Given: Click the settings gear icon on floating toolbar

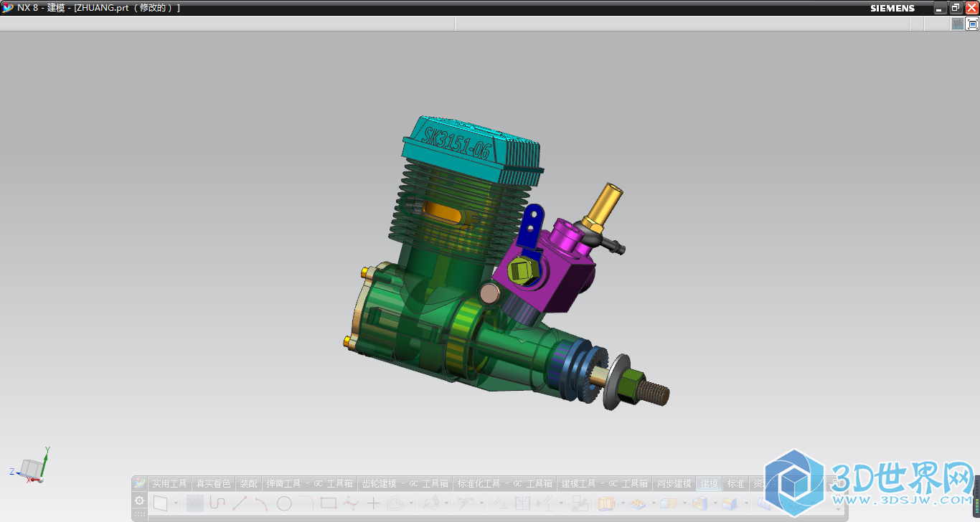Looking at the screenshot, I should [139, 500].
